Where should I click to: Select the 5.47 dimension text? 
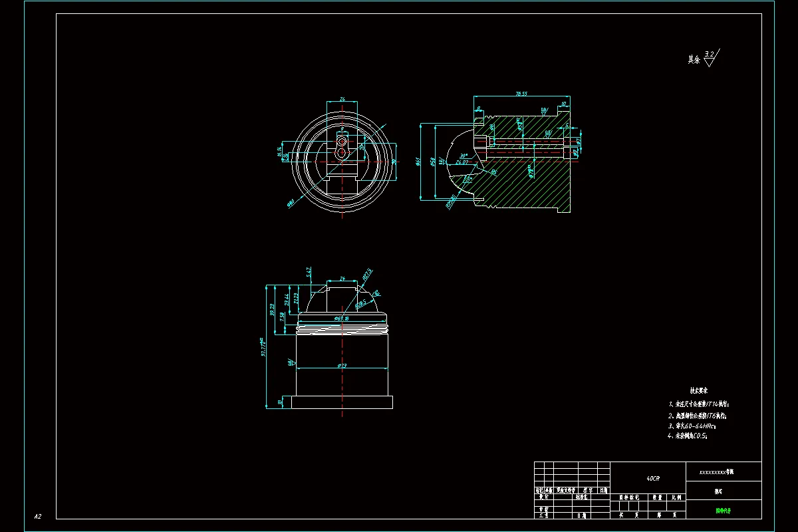click(309, 272)
